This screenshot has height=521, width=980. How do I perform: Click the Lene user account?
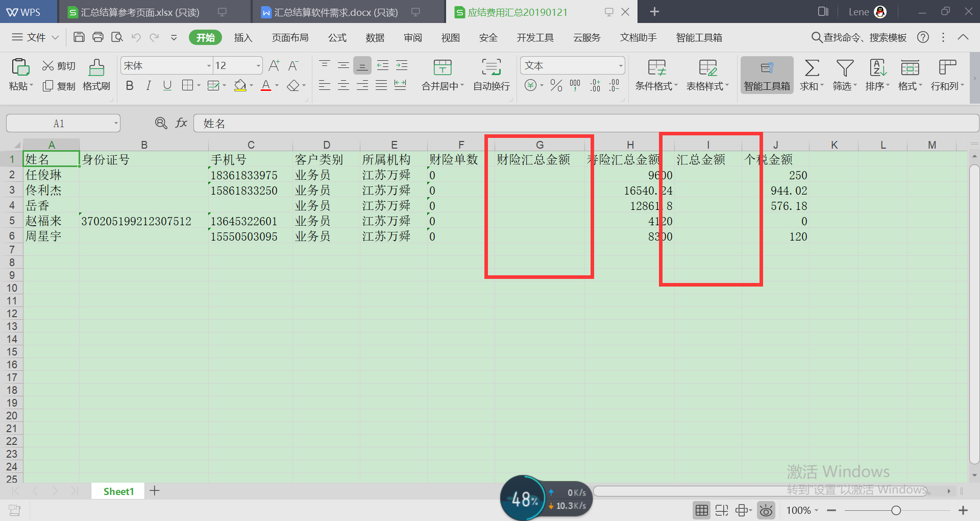[867, 12]
